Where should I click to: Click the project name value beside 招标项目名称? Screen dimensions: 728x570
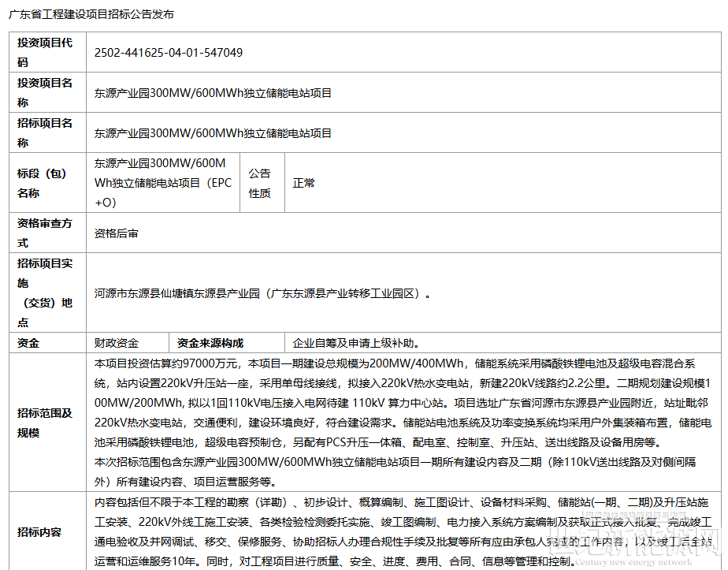point(214,133)
